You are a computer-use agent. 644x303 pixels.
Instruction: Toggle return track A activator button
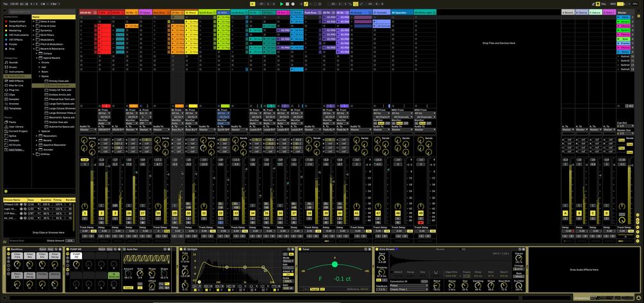tap(565, 213)
